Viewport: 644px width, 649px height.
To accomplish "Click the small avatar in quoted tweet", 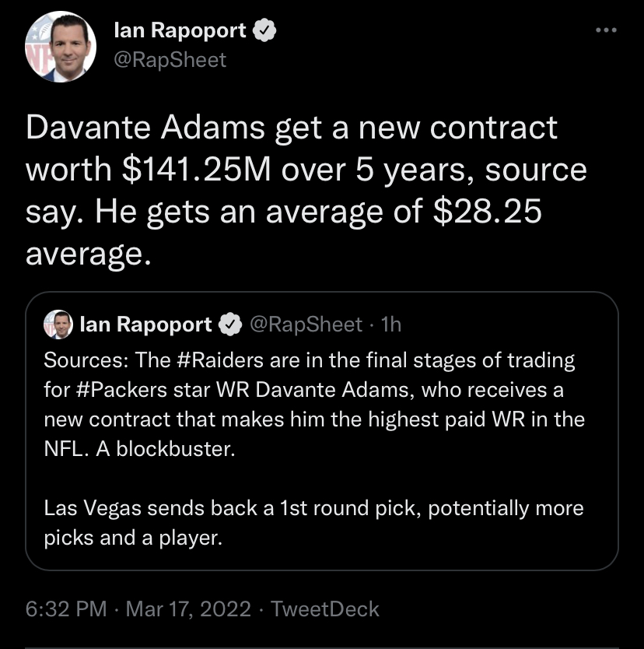I will [58, 324].
